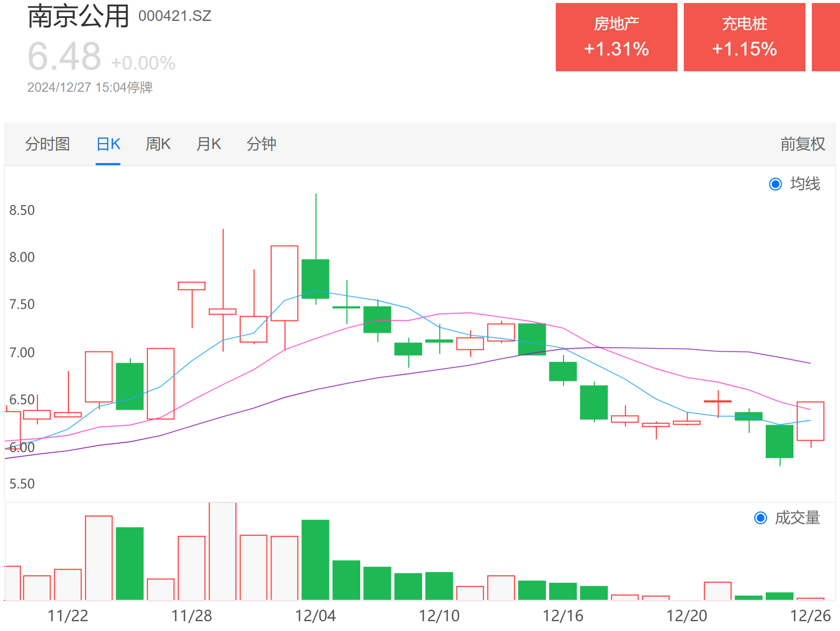Click the 8.50 price axis label
Viewport: 840px width, 631px height.
22,210
